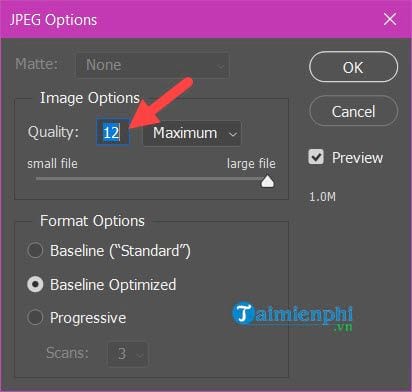The width and height of the screenshot is (412, 392).
Task: Select the Baseline Optimized radio option
Action: tap(35, 284)
